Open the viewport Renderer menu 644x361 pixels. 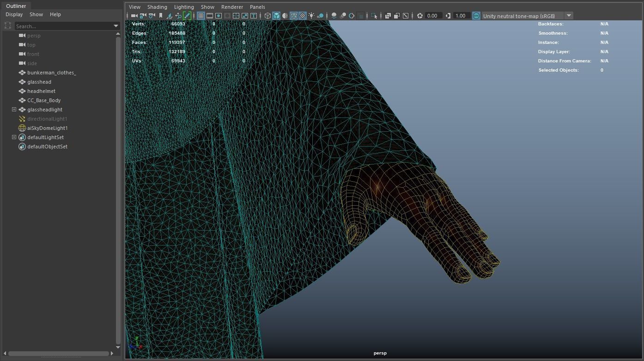(x=232, y=7)
